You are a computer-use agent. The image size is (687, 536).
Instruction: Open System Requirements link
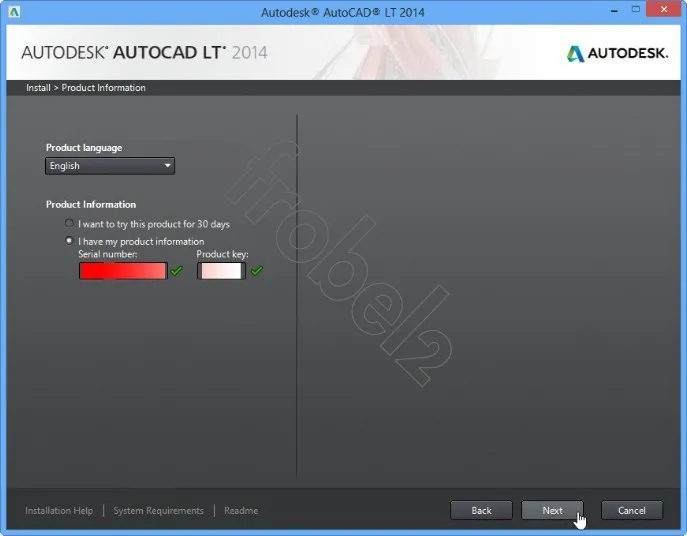click(x=159, y=511)
